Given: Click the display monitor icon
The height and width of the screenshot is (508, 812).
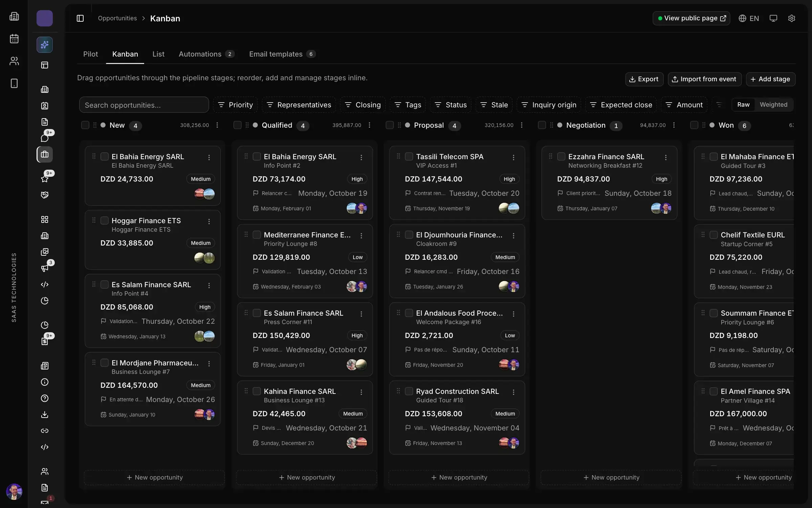Looking at the screenshot, I should point(773,18).
